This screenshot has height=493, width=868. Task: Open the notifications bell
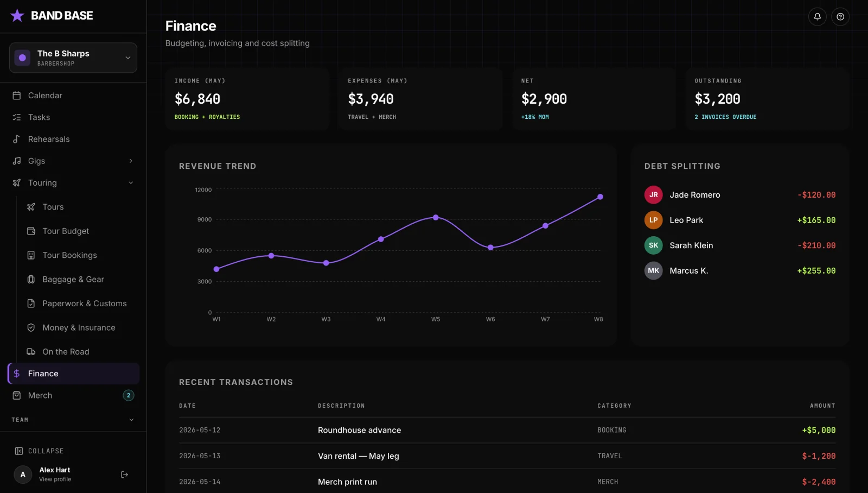coord(817,17)
